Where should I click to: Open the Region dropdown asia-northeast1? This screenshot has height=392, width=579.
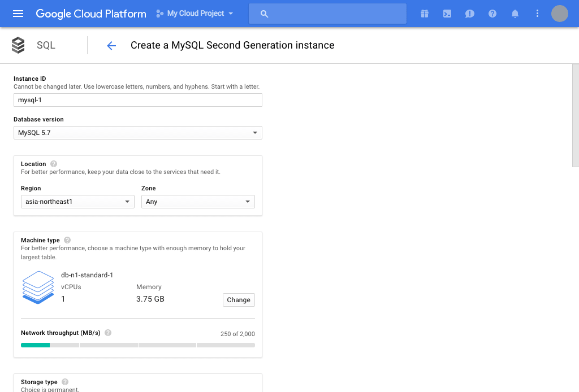click(77, 202)
